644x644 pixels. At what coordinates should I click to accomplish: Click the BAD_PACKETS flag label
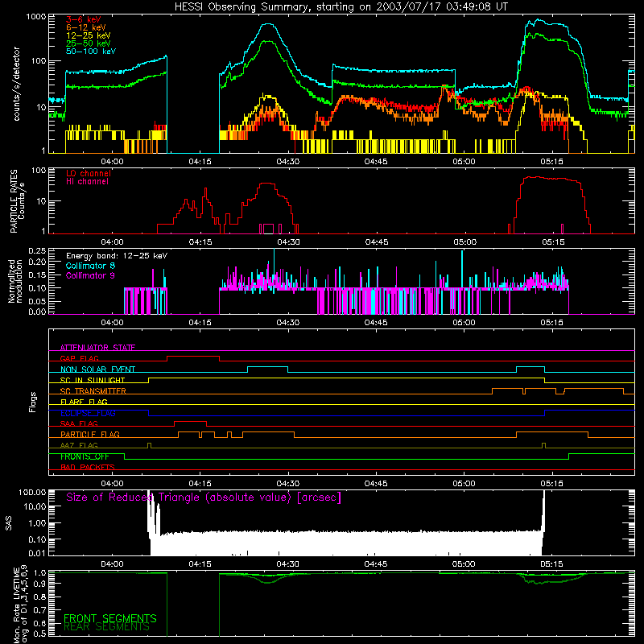point(88,467)
